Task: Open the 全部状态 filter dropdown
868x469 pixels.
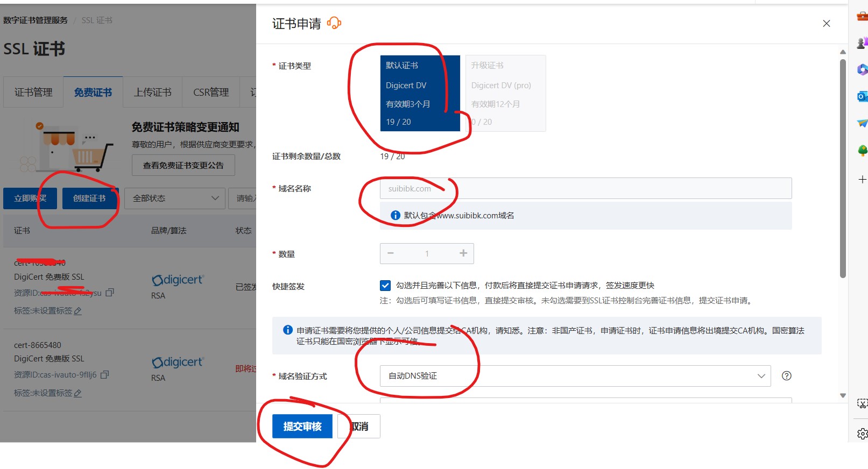Action: pyautogui.click(x=175, y=198)
